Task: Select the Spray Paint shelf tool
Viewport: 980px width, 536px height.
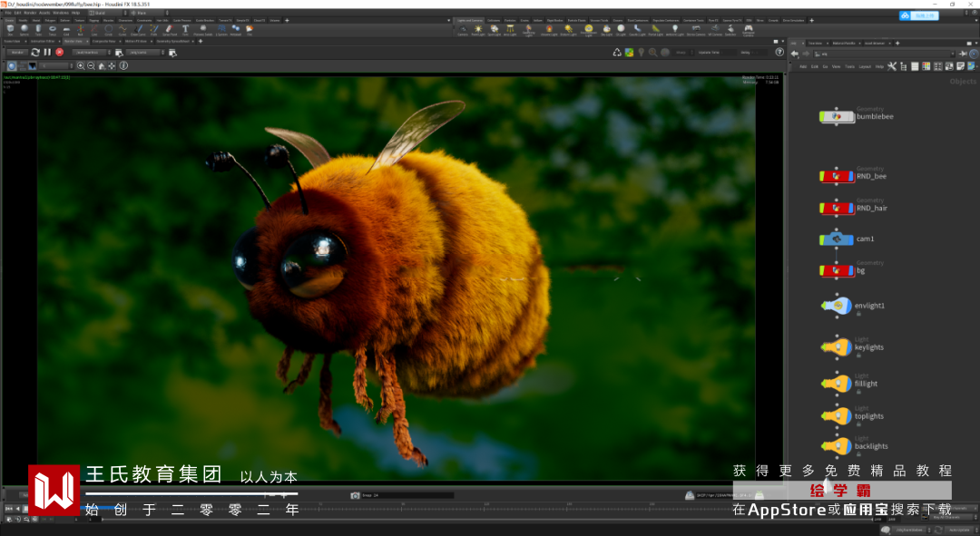Action: coord(170,29)
